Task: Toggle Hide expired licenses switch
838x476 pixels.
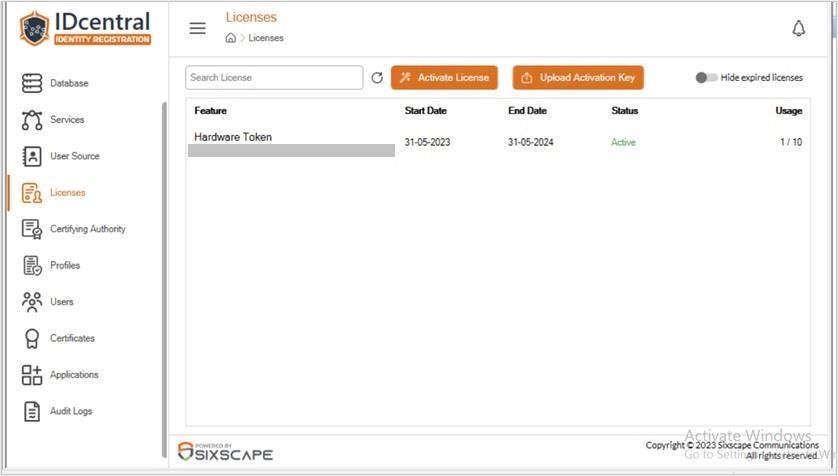Action: 706,77
